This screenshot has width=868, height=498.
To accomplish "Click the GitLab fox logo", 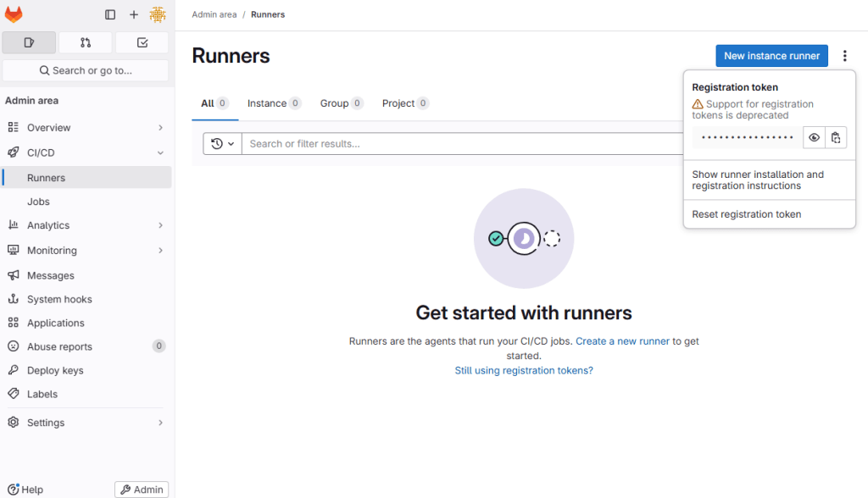I will pyautogui.click(x=14, y=14).
